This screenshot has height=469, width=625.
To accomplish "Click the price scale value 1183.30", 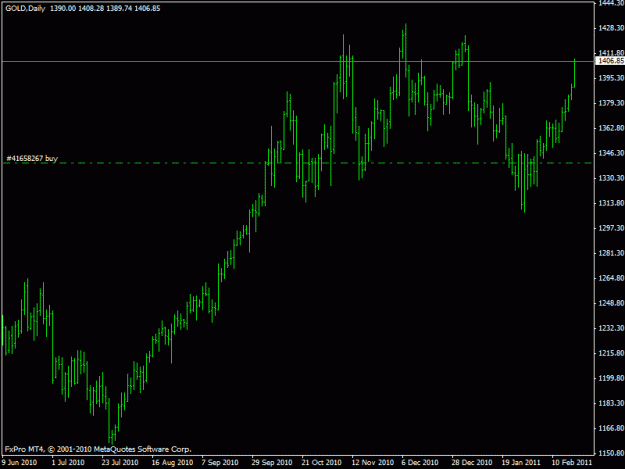I will click(x=611, y=403).
